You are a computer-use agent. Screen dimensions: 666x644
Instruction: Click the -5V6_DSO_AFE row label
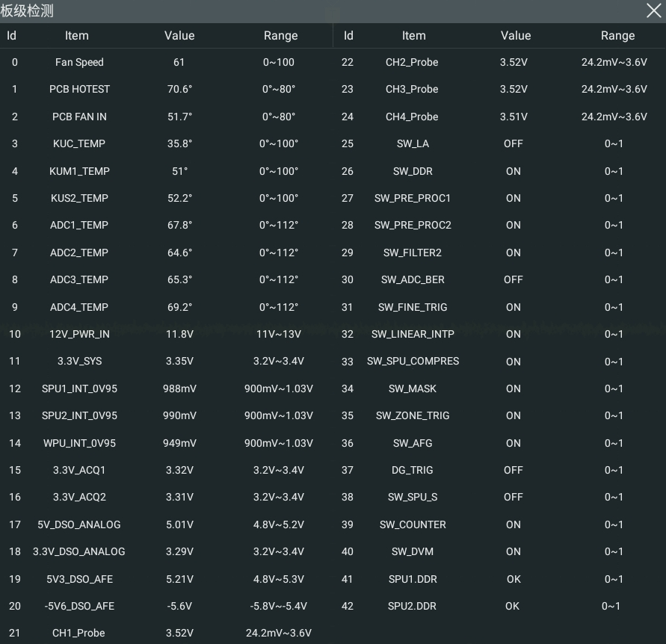click(x=79, y=606)
